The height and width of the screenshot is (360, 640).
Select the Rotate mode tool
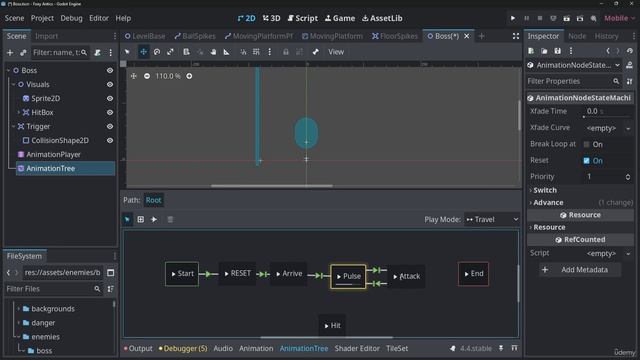(157, 52)
